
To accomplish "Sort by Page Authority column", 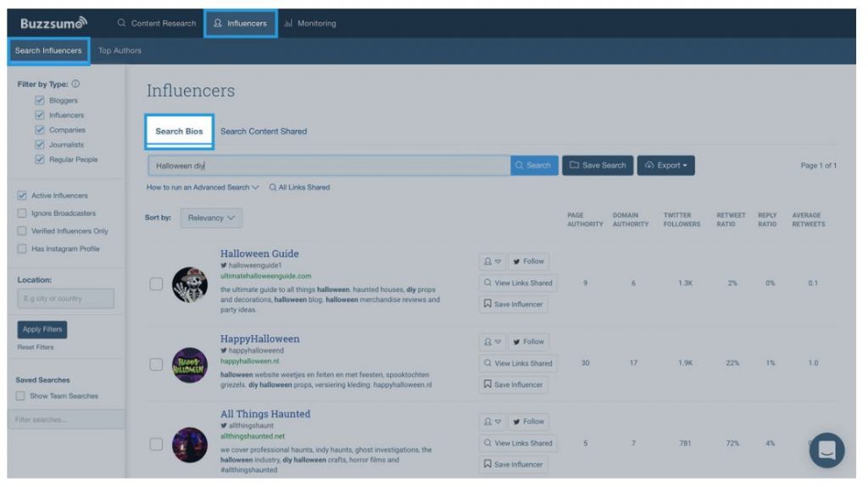I will coord(585,220).
